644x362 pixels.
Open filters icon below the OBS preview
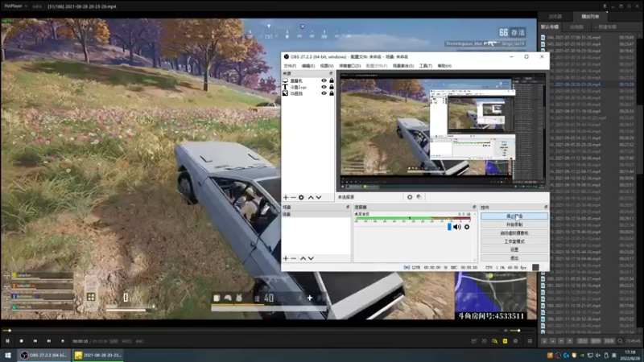pyautogui.click(x=419, y=197)
